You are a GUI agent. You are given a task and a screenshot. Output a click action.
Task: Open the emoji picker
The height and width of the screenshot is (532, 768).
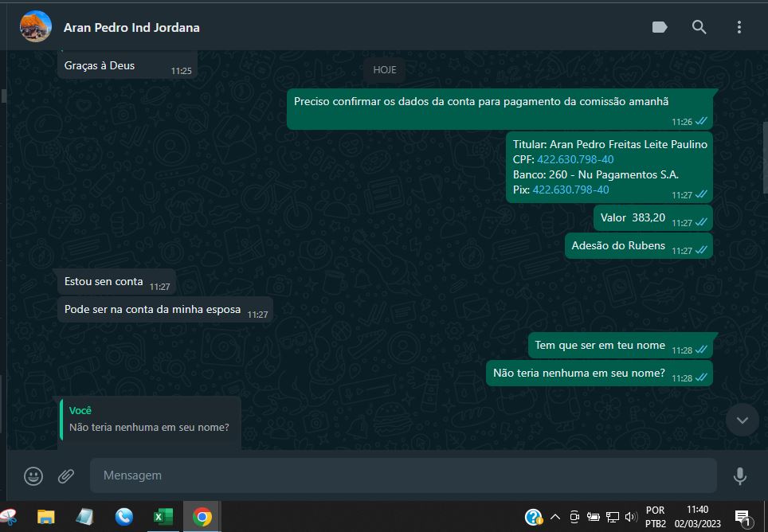[33, 476]
